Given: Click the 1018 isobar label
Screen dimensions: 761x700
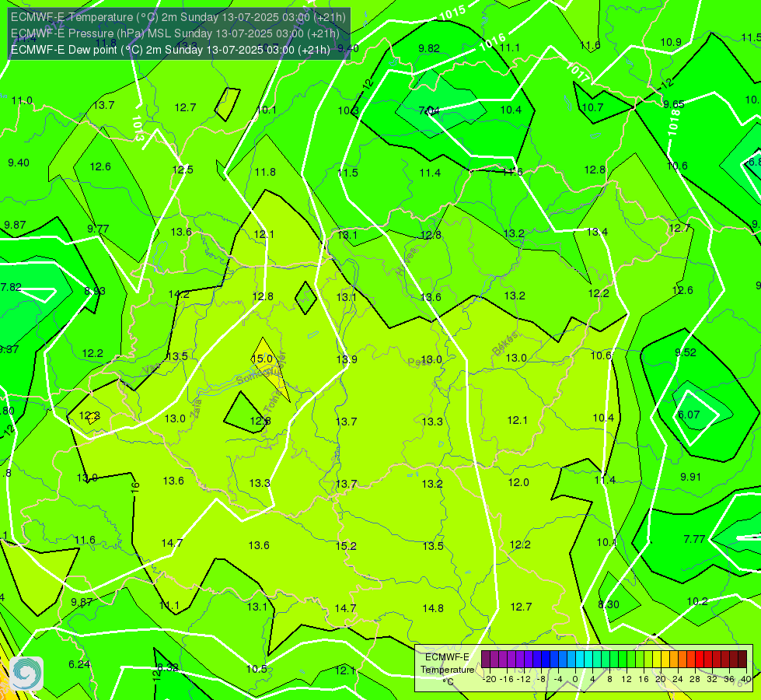Looking at the screenshot, I should (674, 122).
